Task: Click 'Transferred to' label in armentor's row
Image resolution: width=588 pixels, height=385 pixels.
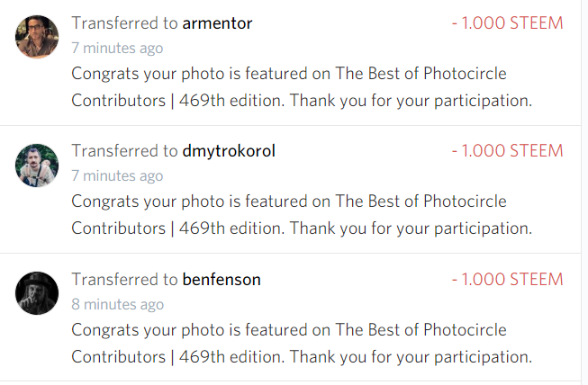Action: pyautogui.click(x=124, y=23)
